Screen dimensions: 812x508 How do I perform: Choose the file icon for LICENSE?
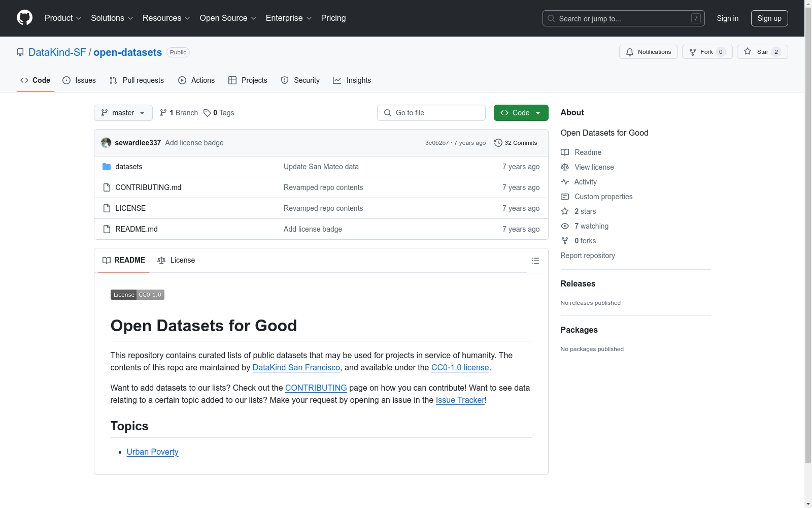tap(107, 208)
